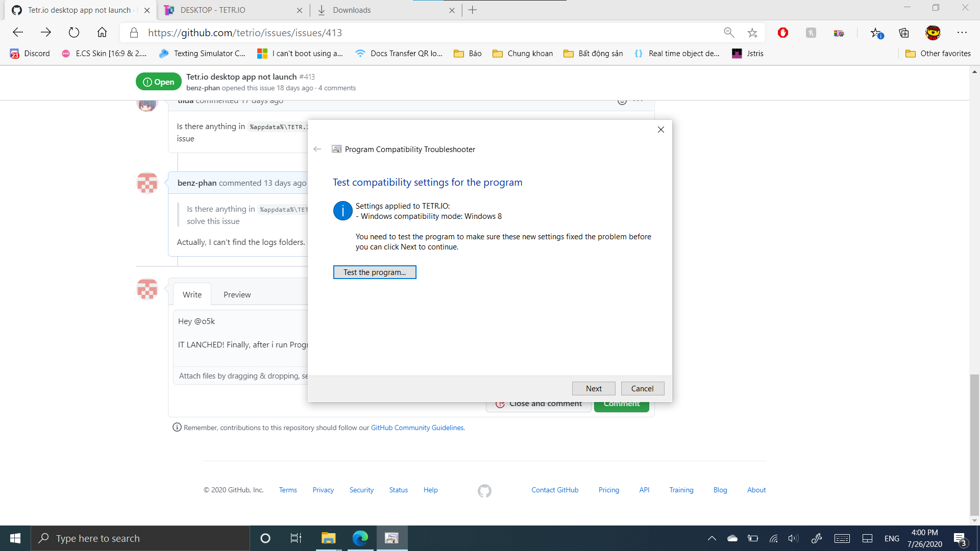This screenshot has height=551, width=980.
Task: Open OneDrive from the system tray
Action: (732, 538)
